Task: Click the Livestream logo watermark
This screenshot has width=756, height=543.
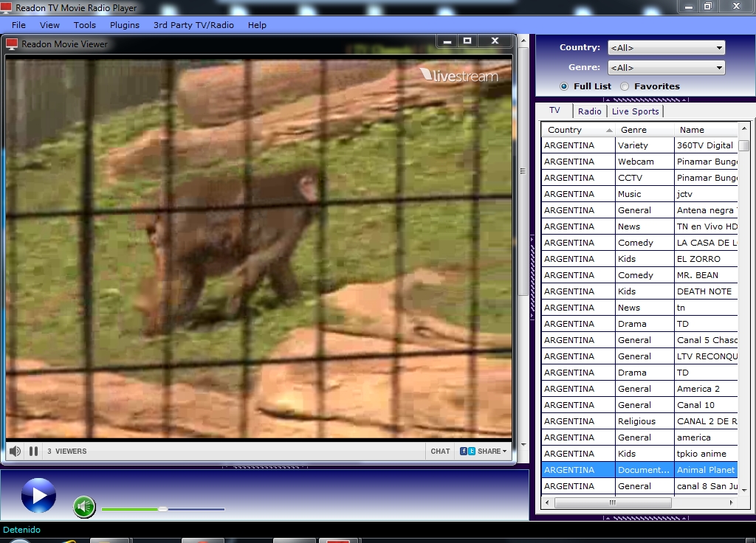Action: pos(458,75)
